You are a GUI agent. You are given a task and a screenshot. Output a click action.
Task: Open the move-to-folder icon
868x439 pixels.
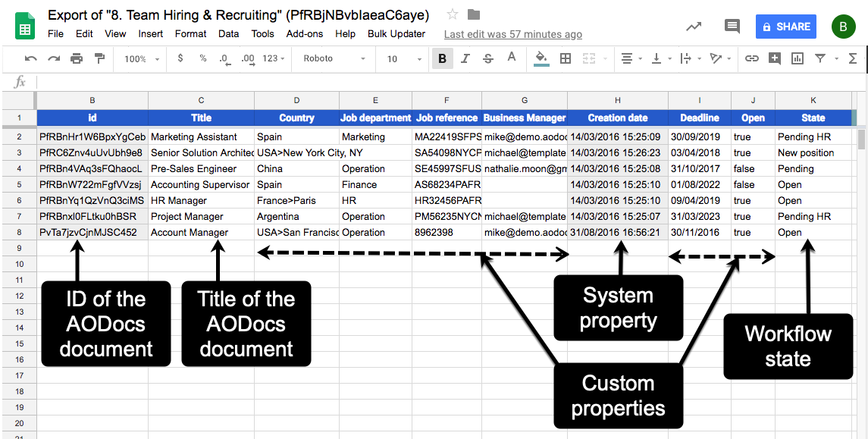click(x=473, y=15)
